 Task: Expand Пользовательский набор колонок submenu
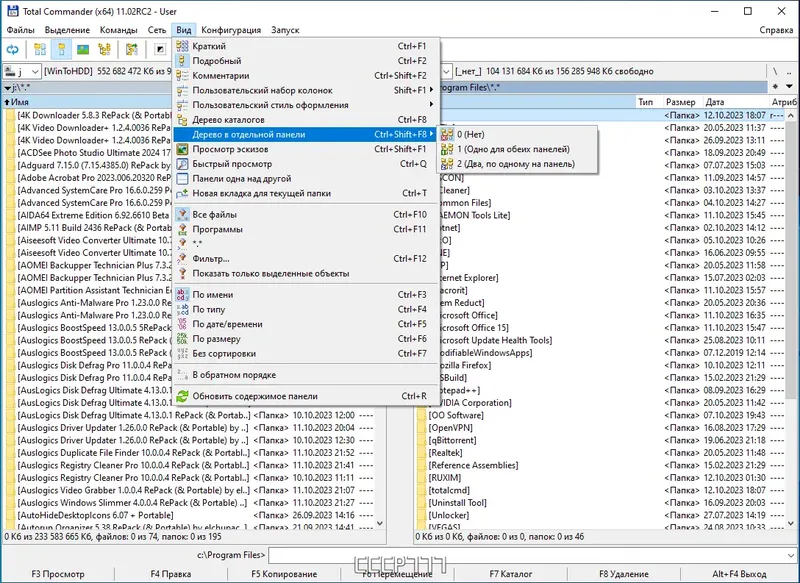306,90
